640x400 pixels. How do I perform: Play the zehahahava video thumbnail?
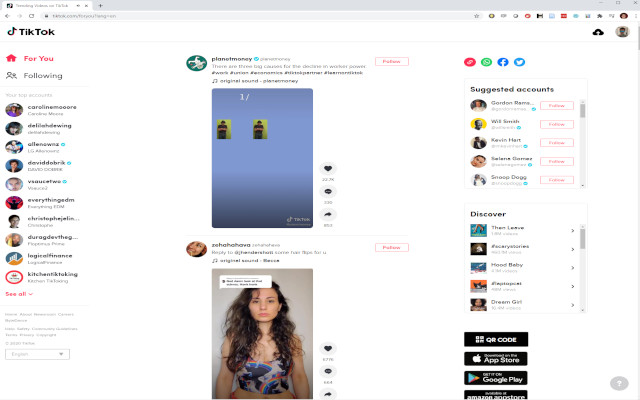tap(262, 333)
